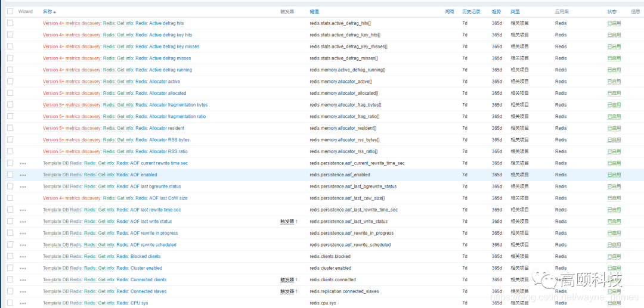Sort by the 状态 column header
This screenshot has height=308, width=644.
click(x=612, y=12)
